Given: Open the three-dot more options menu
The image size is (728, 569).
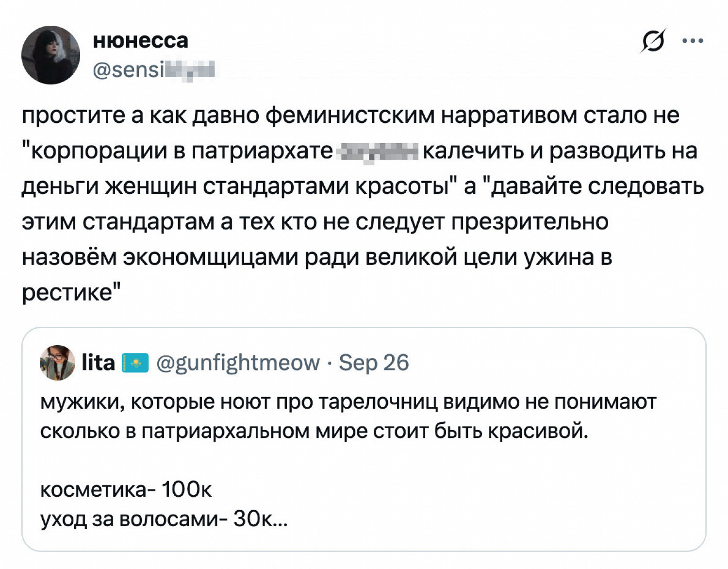Looking at the screenshot, I should coord(693,41).
